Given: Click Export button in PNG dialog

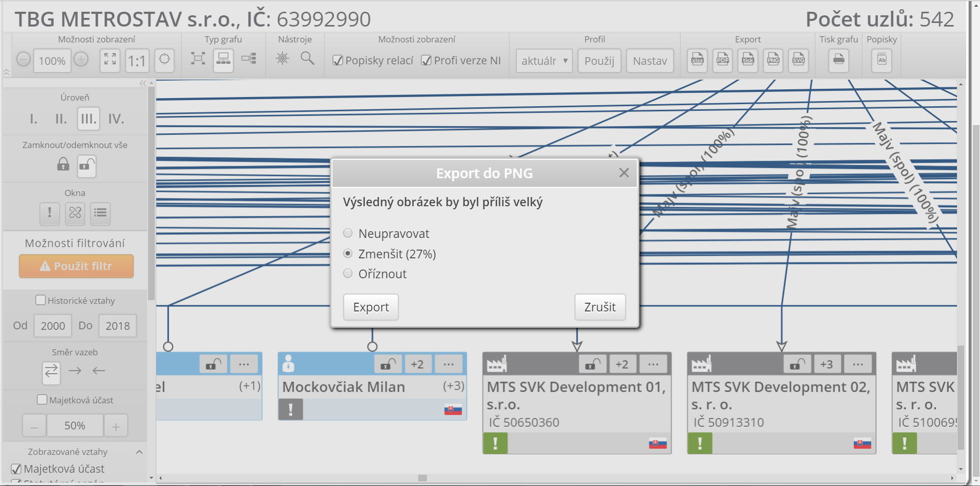Looking at the screenshot, I should (x=371, y=307).
